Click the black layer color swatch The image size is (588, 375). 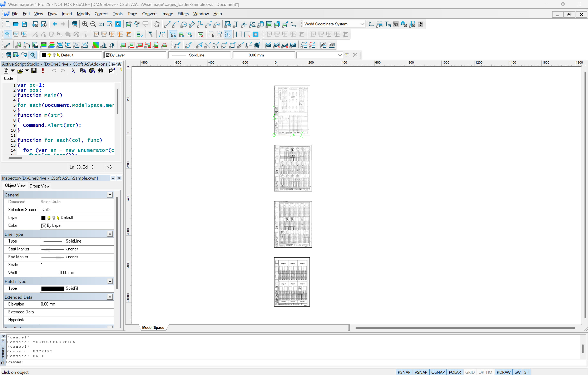point(43,55)
